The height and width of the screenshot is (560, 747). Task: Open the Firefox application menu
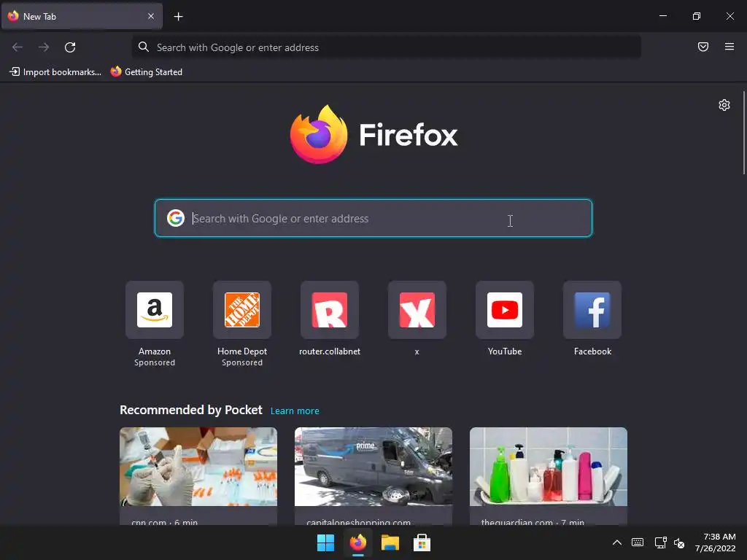click(x=729, y=47)
